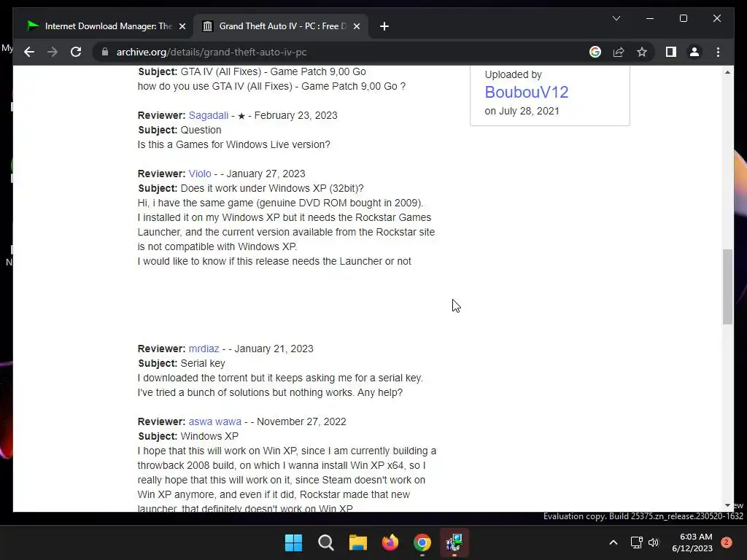This screenshot has height=560, width=747.
Task: Click the 'on July 28, 2021' upload date
Action: 522,111
